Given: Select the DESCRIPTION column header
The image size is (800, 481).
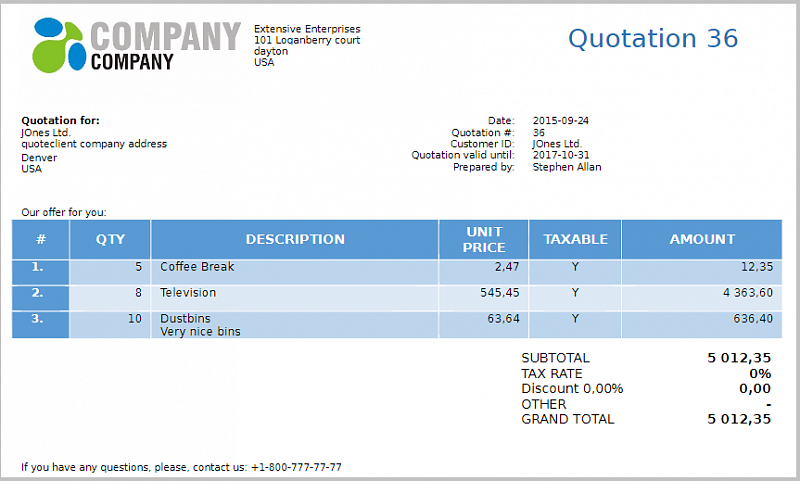Looking at the screenshot, I should tap(295, 240).
